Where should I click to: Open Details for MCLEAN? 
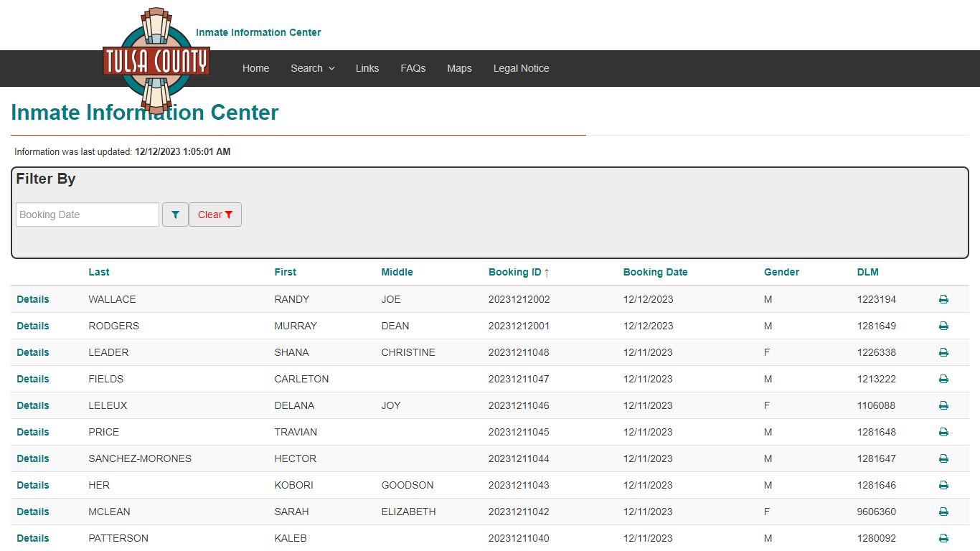33,512
